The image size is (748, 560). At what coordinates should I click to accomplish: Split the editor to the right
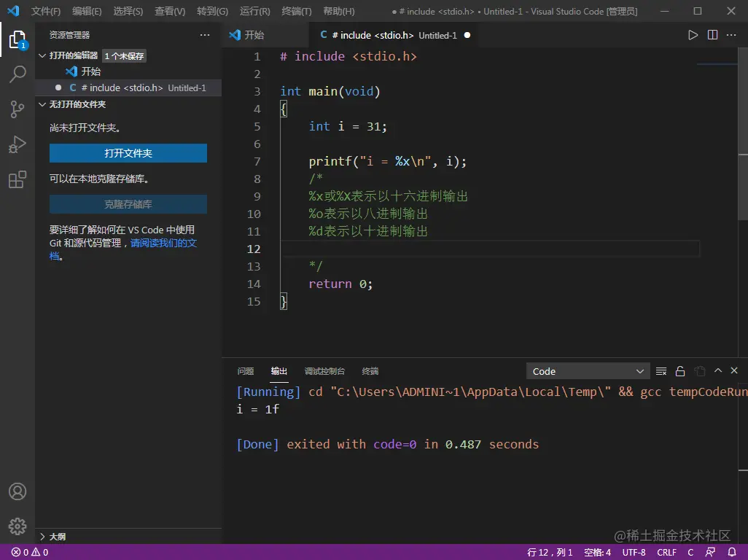point(712,35)
